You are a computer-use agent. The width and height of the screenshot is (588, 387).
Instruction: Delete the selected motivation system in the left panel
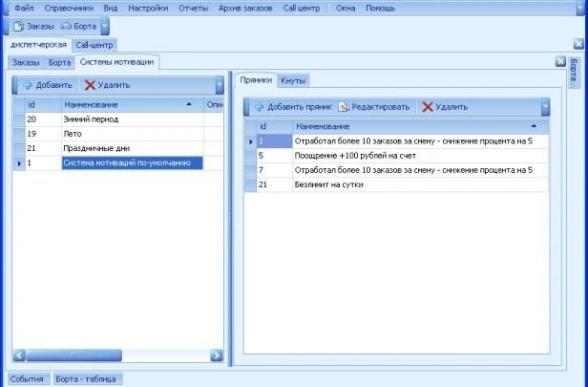(108, 85)
